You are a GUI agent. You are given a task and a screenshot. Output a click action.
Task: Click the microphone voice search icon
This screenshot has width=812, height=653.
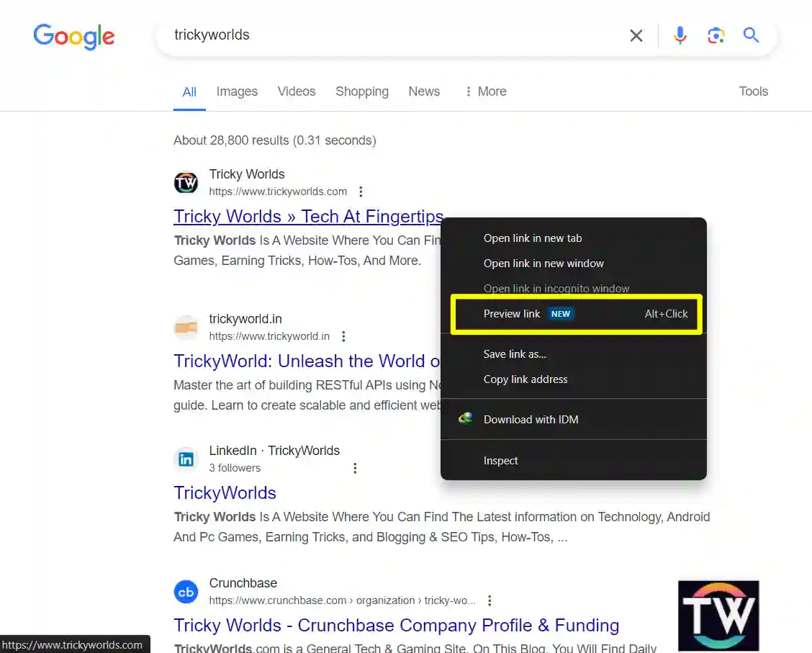(x=680, y=35)
